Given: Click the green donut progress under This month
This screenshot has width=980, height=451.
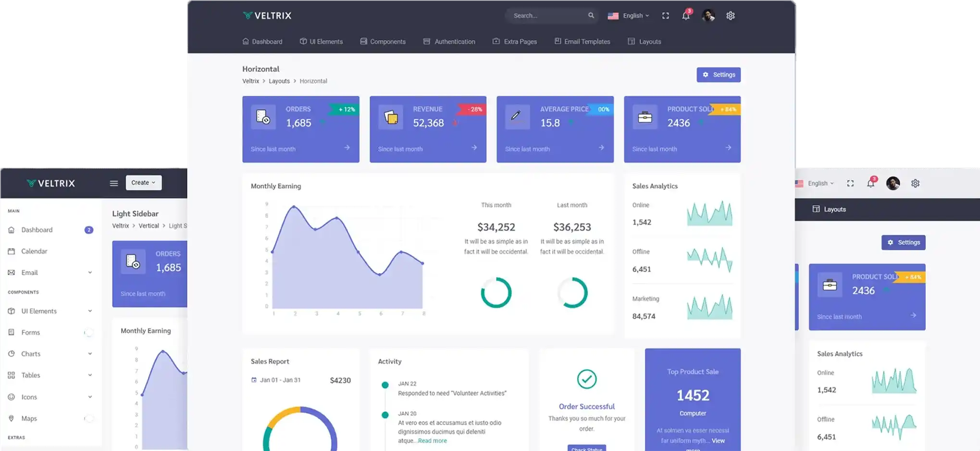Looking at the screenshot, I should pos(496,292).
